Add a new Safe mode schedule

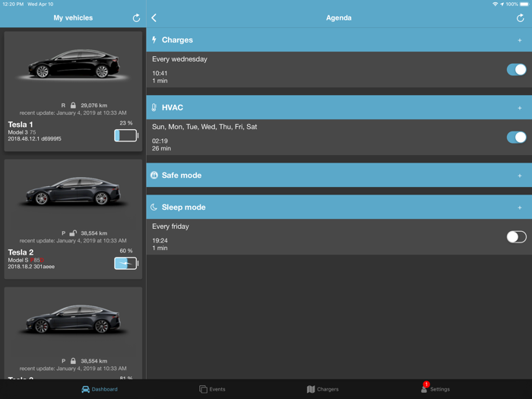(x=519, y=176)
